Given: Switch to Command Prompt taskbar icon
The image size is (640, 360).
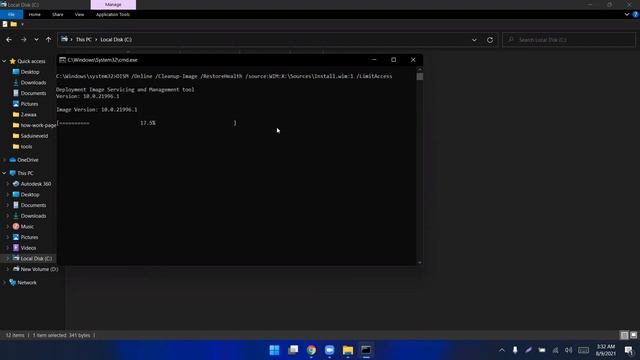Looking at the screenshot, I should pos(366,350).
